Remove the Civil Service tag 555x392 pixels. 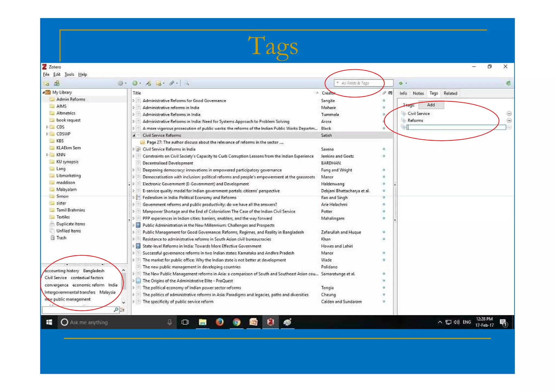(x=509, y=114)
